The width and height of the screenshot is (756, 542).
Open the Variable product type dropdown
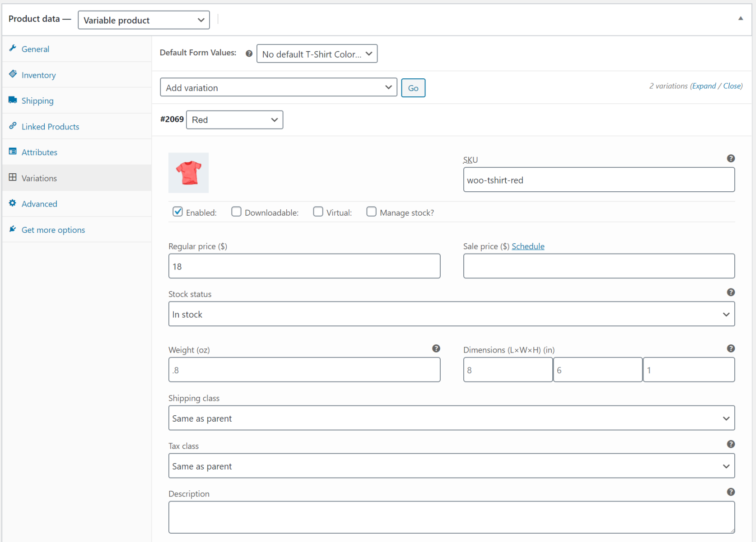(x=143, y=20)
